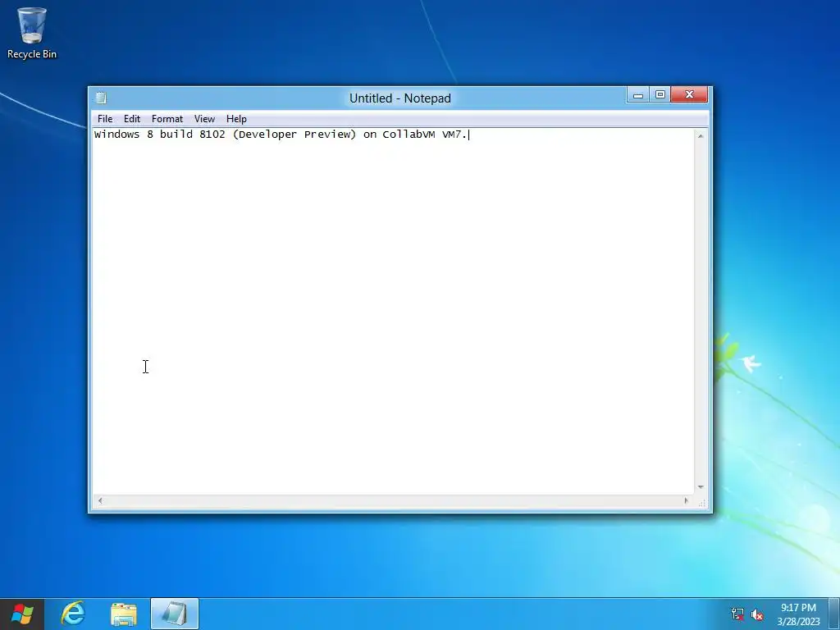The width and height of the screenshot is (840, 630).
Task: Open the View menu
Action: 204,119
